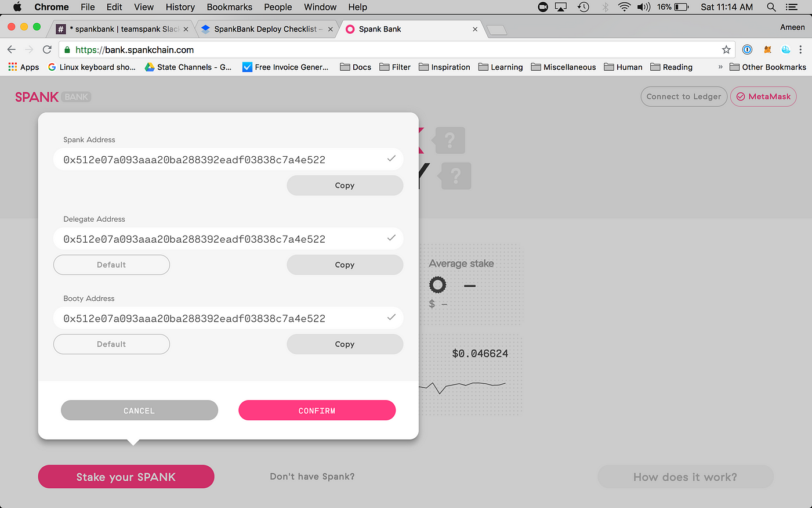812x508 pixels.
Task: Open the Other Bookmarks folder
Action: tap(768, 67)
